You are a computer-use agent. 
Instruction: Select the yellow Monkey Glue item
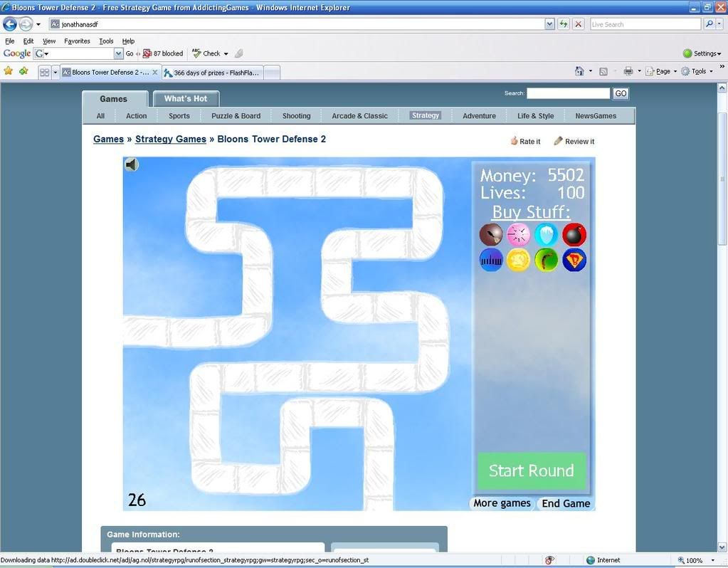pos(519,261)
